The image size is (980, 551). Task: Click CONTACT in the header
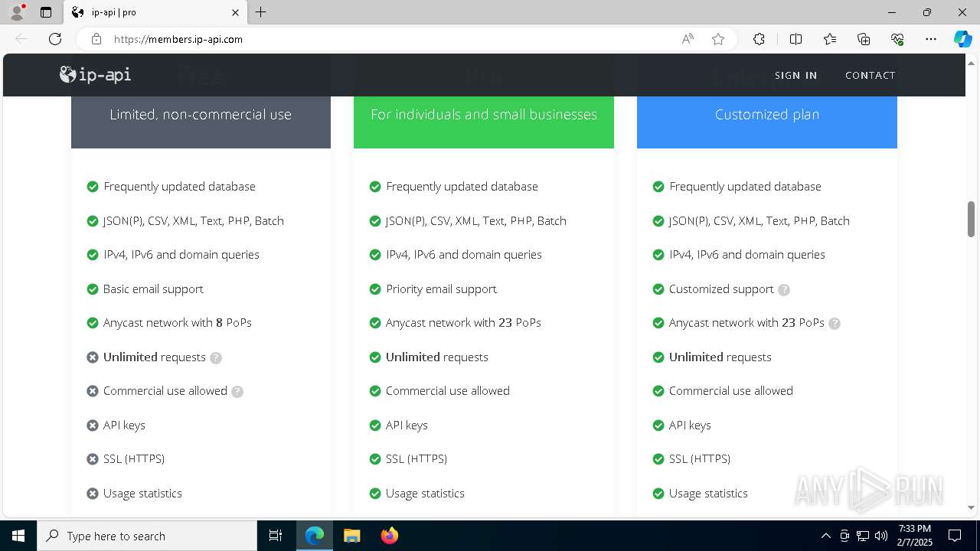pos(870,75)
